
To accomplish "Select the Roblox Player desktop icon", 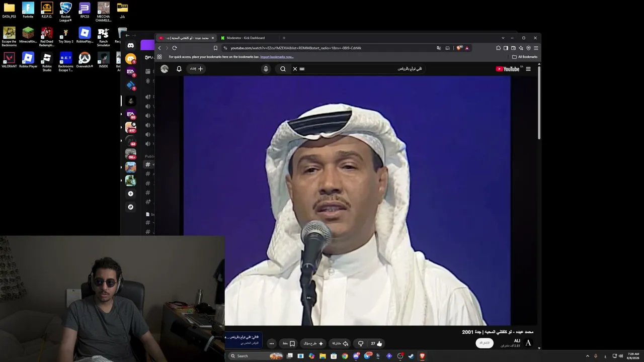I will 28,60.
